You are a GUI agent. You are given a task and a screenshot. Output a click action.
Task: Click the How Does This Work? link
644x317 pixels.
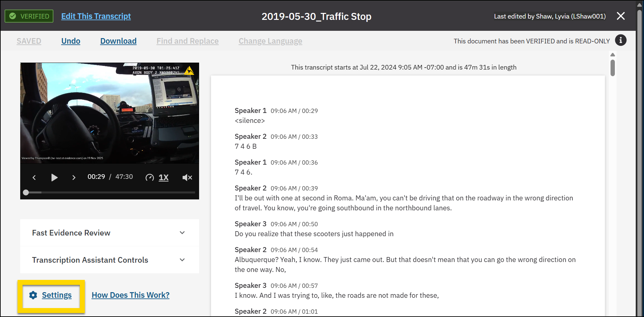click(x=131, y=295)
